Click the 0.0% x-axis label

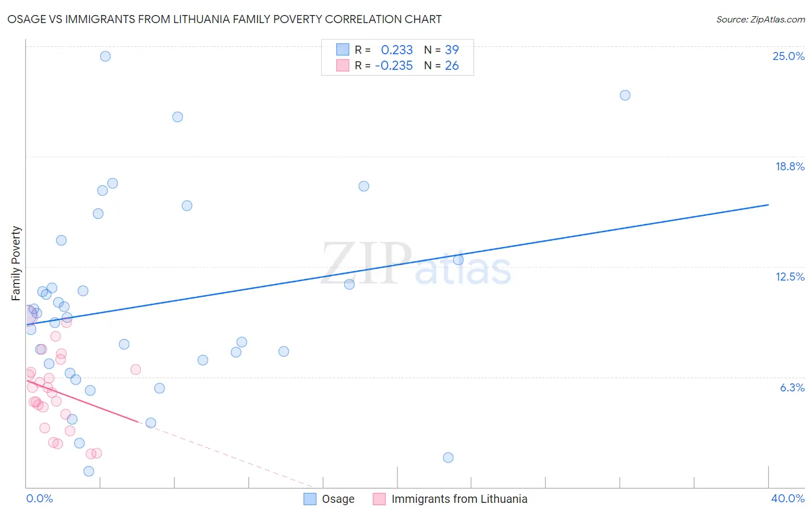coord(40,498)
